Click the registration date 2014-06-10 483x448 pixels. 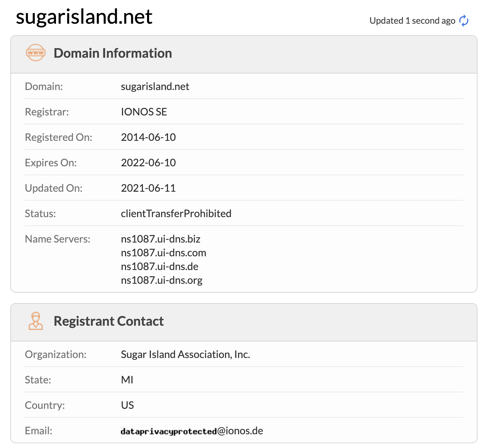148,137
